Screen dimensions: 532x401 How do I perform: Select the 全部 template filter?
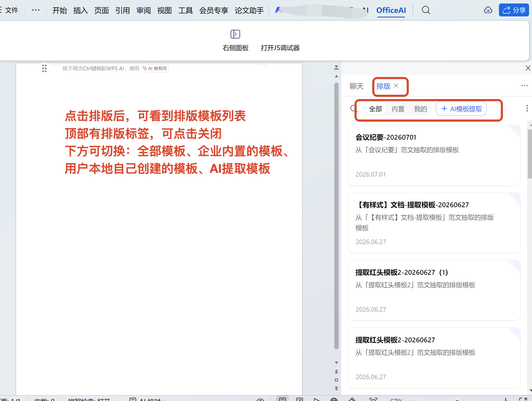pyautogui.click(x=375, y=109)
